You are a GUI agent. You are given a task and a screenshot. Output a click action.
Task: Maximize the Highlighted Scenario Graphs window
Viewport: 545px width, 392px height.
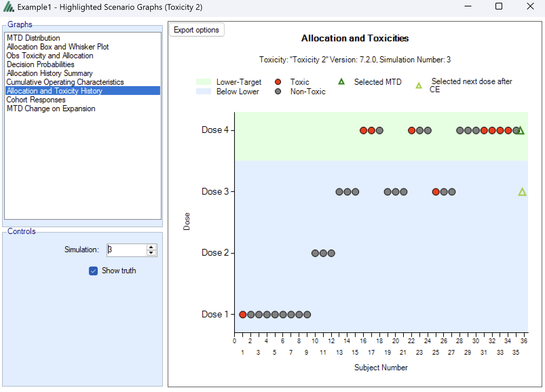pos(499,6)
